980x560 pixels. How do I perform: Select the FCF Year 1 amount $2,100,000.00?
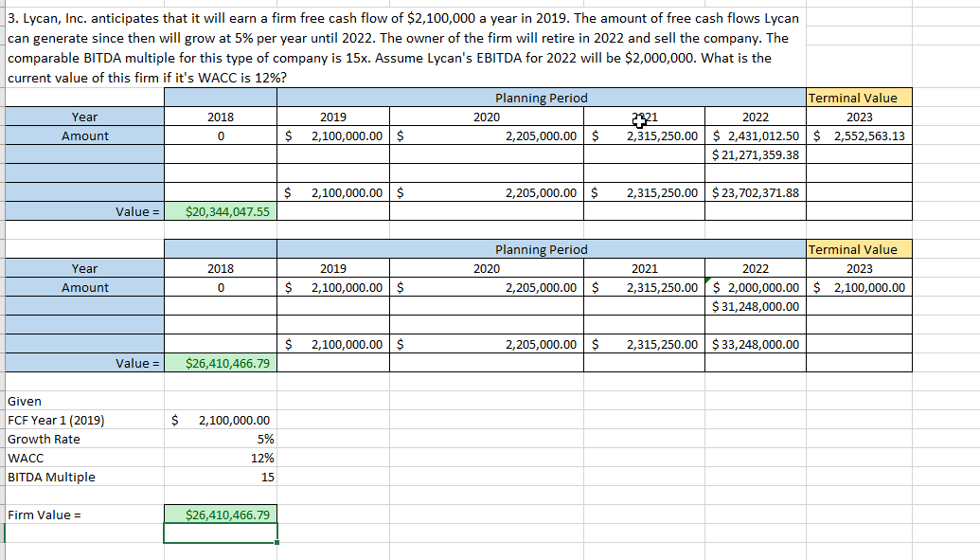pyautogui.click(x=220, y=420)
